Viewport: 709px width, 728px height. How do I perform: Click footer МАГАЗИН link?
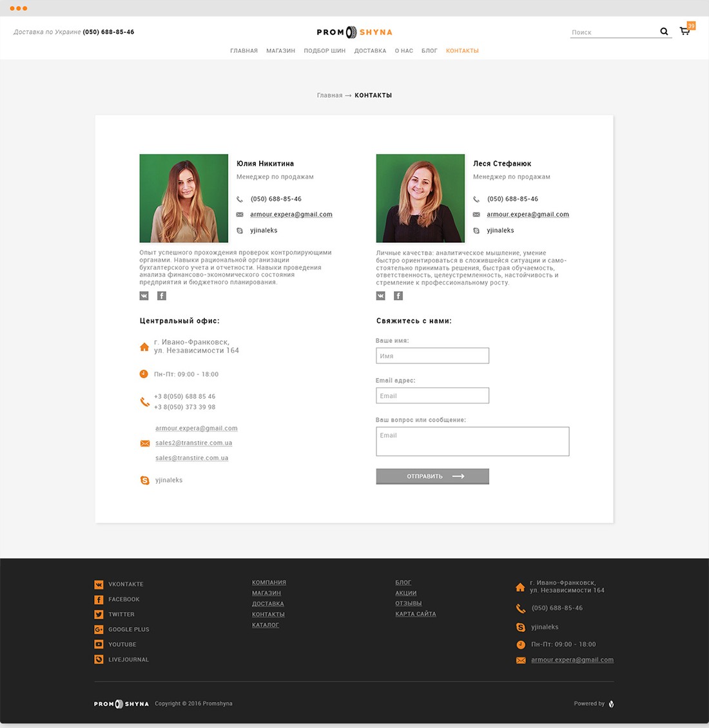266,593
